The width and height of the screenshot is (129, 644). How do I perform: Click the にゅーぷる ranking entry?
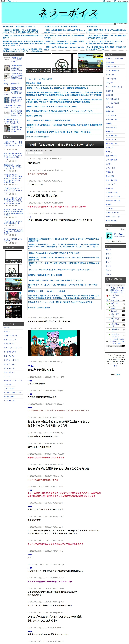(115, 300)
